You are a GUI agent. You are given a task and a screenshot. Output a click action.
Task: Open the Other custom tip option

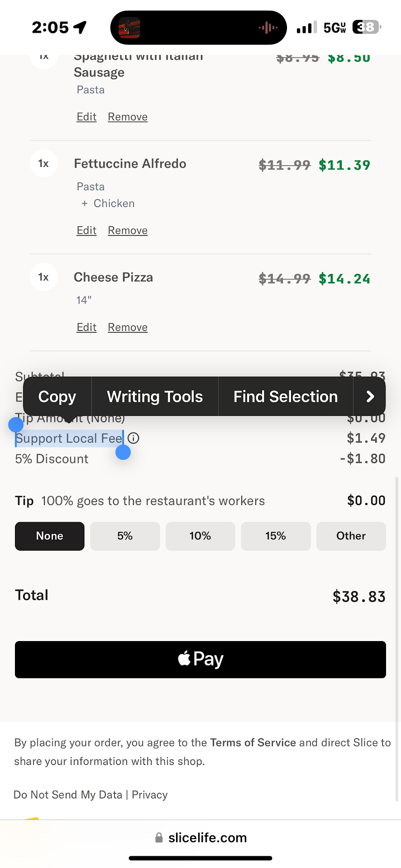pyautogui.click(x=351, y=536)
